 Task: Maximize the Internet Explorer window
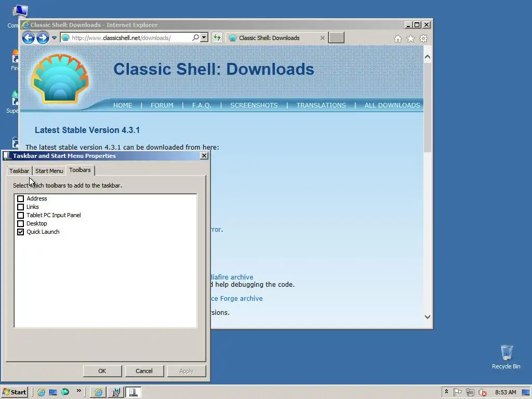(x=417, y=25)
